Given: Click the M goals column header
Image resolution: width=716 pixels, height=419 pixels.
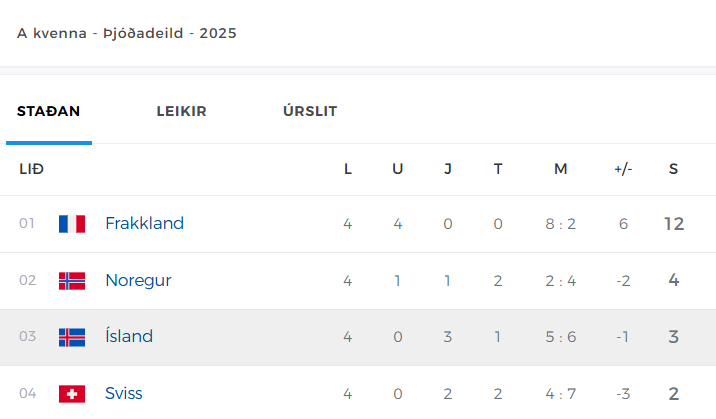Looking at the screenshot, I should pyautogui.click(x=561, y=169).
